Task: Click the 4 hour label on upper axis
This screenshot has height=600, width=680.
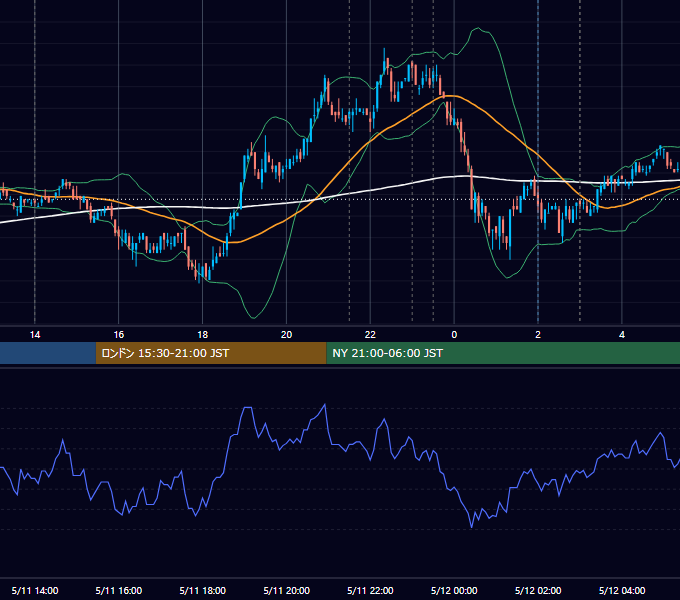Action: pyautogui.click(x=622, y=335)
